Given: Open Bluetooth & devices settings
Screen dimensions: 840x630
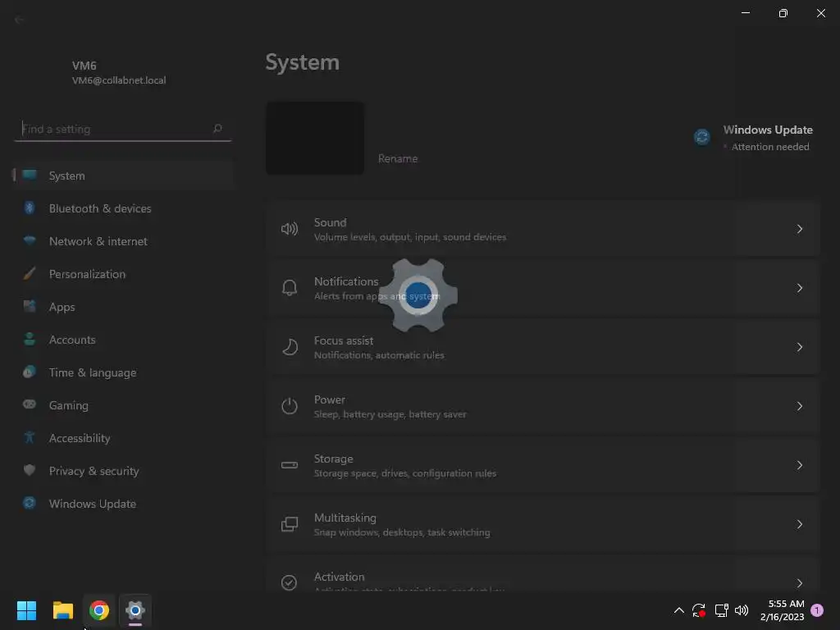Looking at the screenshot, I should [x=123, y=208].
